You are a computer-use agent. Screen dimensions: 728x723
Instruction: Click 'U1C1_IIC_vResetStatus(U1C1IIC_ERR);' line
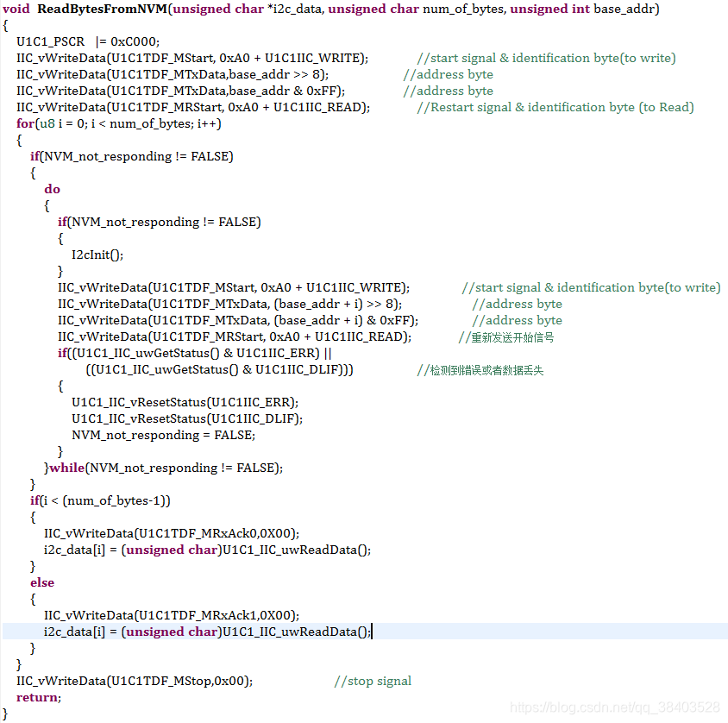click(185, 403)
